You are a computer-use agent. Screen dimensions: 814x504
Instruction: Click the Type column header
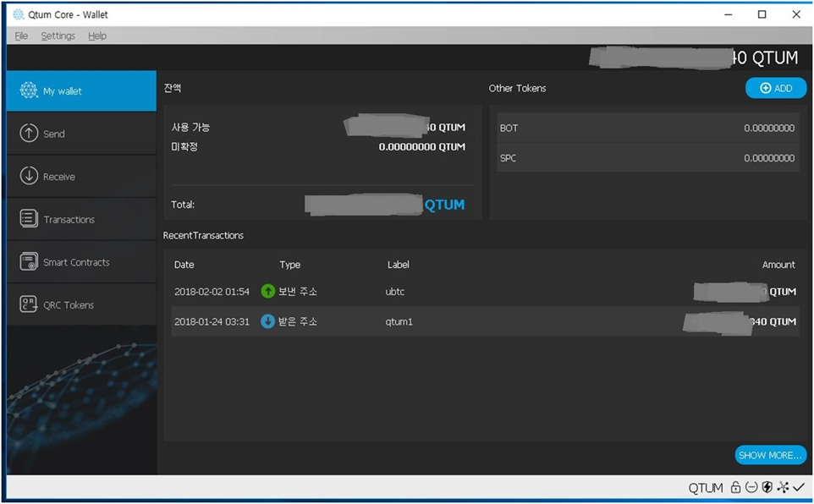(x=290, y=265)
